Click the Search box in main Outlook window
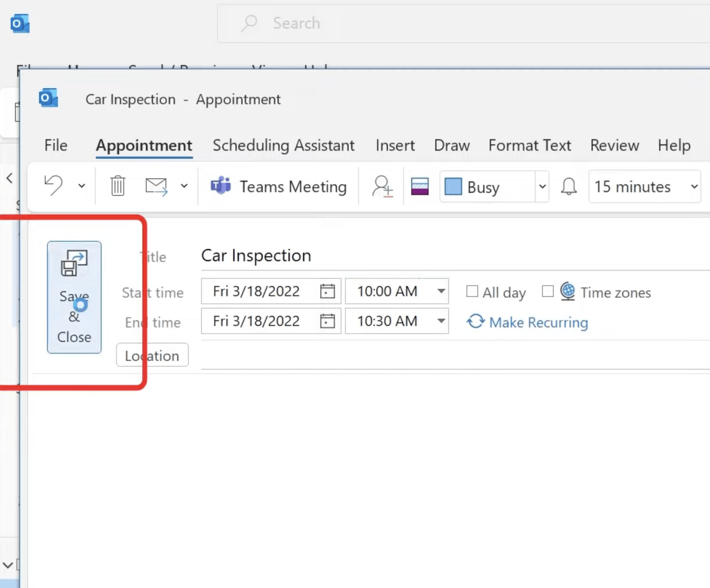The height and width of the screenshot is (588, 710). click(x=463, y=23)
